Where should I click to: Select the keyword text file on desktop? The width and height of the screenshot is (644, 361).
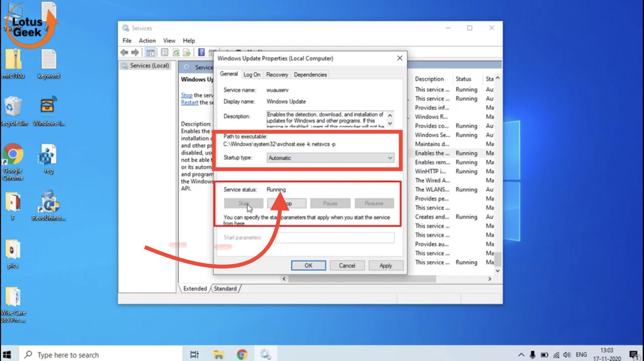(49, 64)
